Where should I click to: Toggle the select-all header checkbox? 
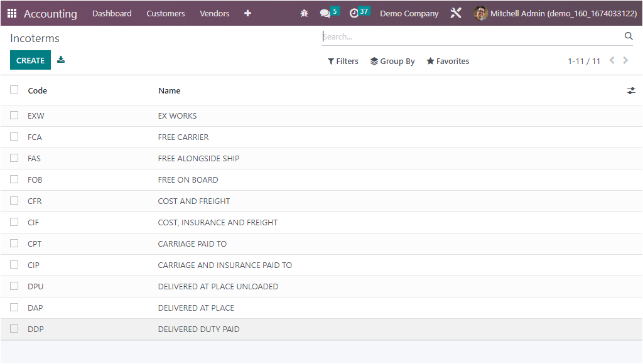[x=14, y=89]
